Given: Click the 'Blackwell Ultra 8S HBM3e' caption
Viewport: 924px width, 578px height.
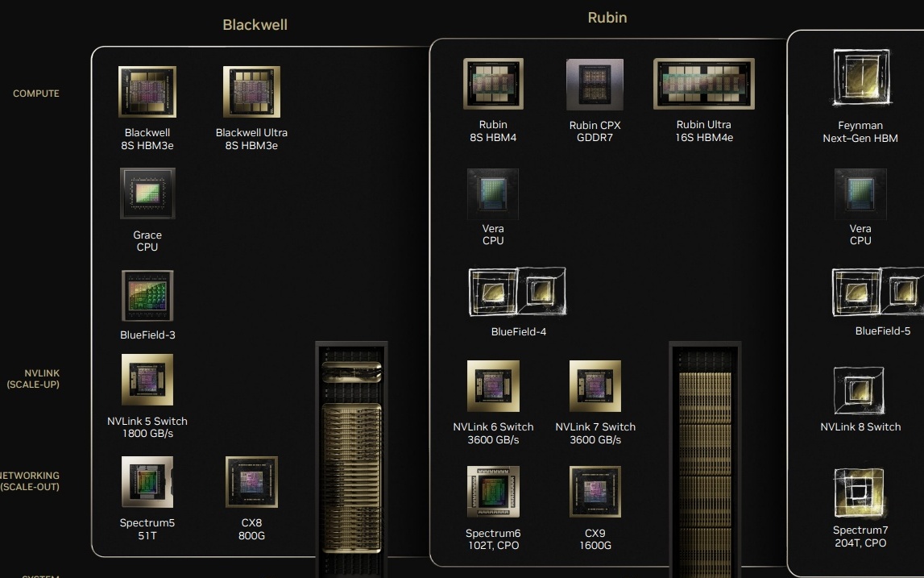Looking at the screenshot, I should pyautogui.click(x=251, y=139).
